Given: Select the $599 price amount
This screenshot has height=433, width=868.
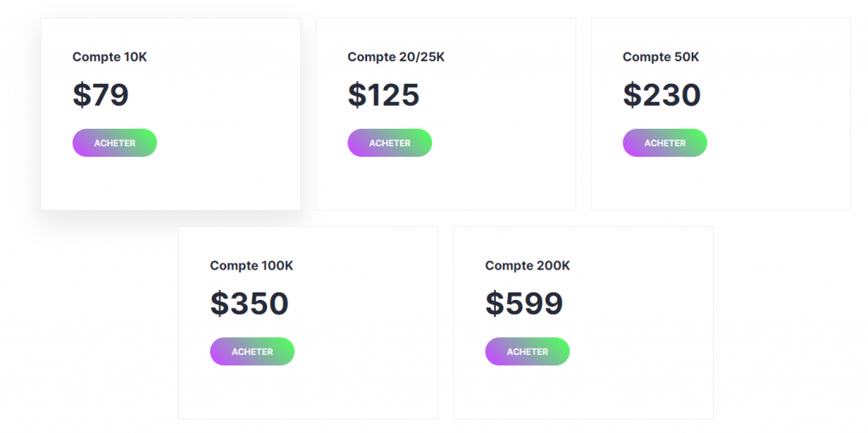Looking at the screenshot, I should click(524, 303).
